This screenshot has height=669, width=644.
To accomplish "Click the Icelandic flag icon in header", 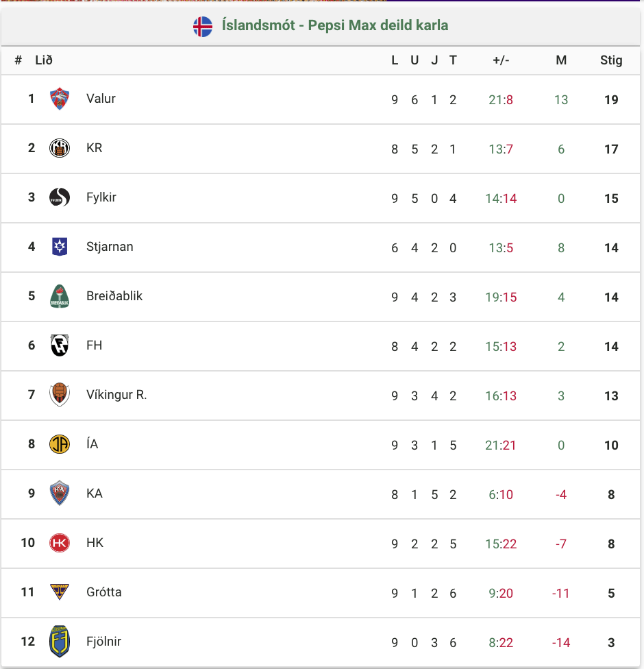I will (x=203, y=27).
